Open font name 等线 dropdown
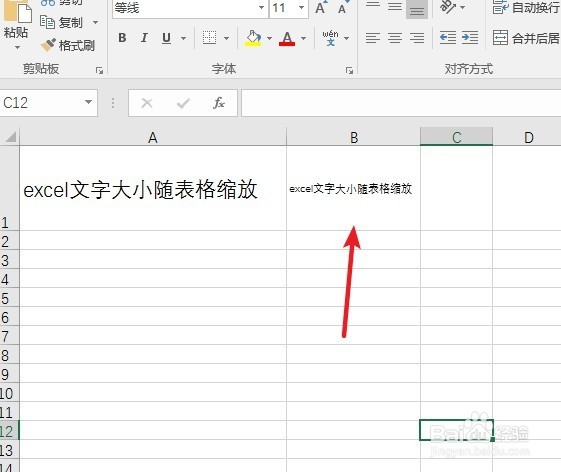 [262, 8]
